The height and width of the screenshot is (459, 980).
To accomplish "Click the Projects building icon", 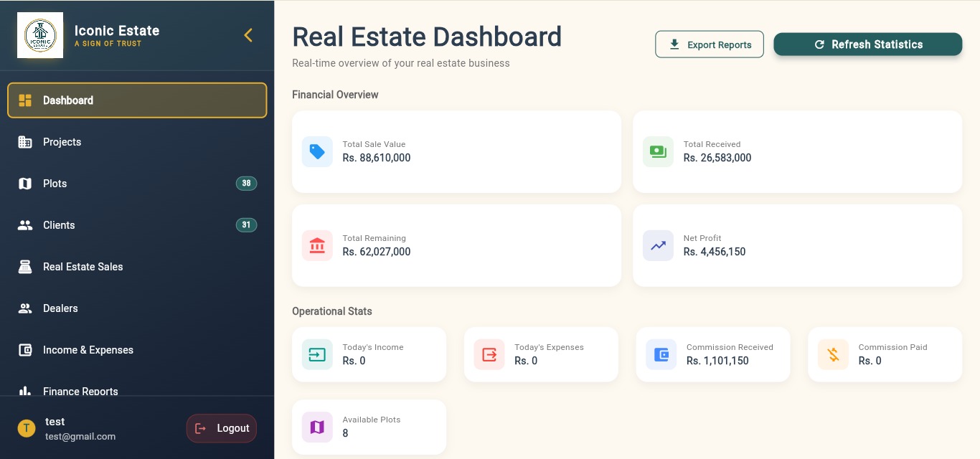I will click(x=25, y=142).
